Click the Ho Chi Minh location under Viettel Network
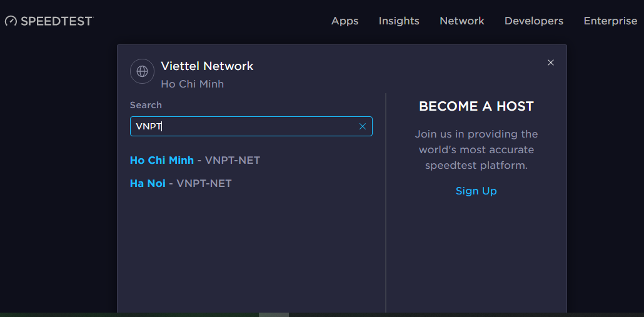 click(x=192, y=84)
